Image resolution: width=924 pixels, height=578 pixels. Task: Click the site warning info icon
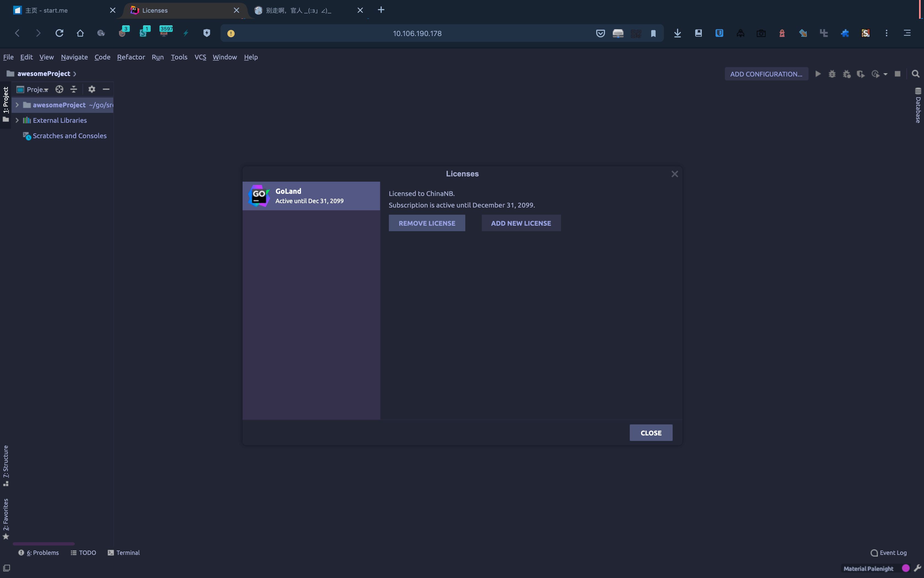(x=231, y=34)
